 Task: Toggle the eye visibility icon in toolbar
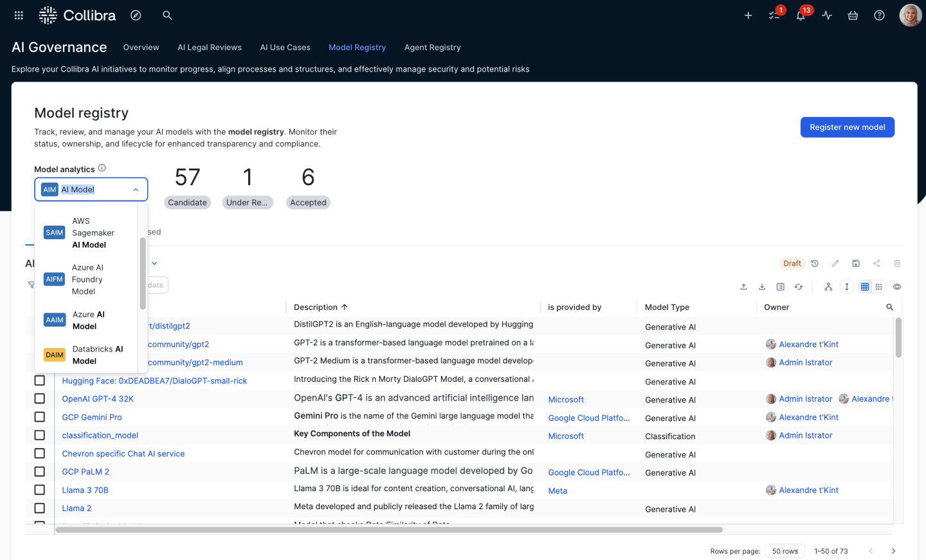[897, 287]
